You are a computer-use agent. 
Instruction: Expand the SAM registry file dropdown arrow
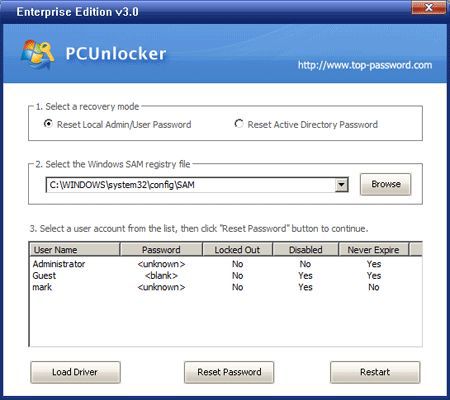click(x=341, y=185)
